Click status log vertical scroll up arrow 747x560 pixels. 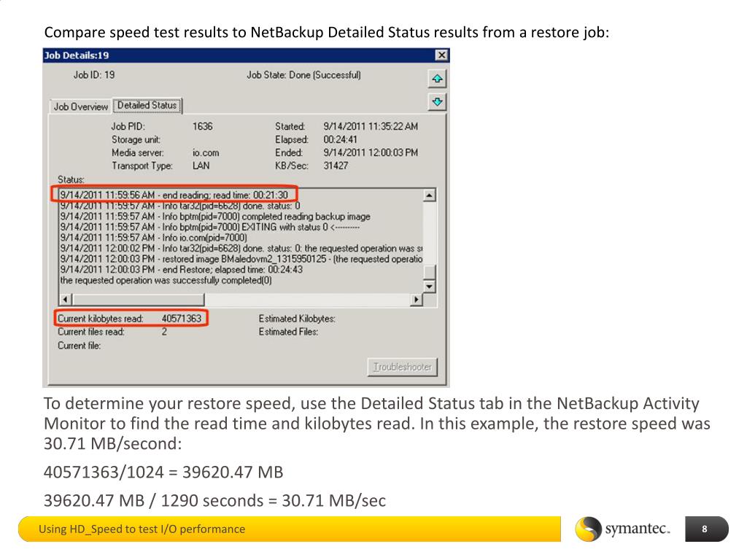429,195
